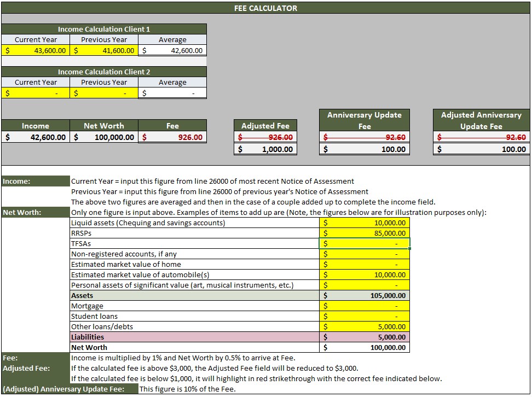
Task: Click the Liabilities total 5,000.00 cell
Action: (x=365, y=337)
